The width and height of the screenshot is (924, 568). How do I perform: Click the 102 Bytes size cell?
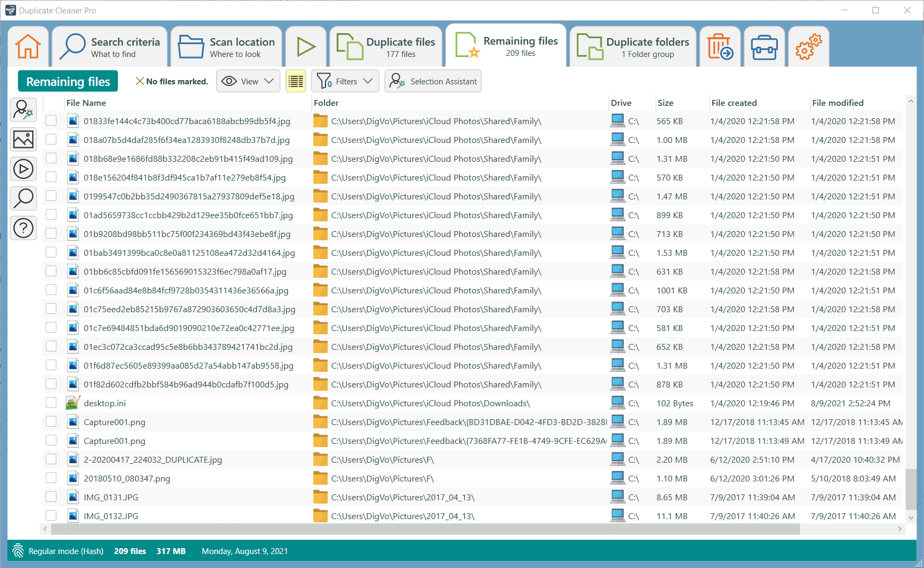[x=675, y=403]
